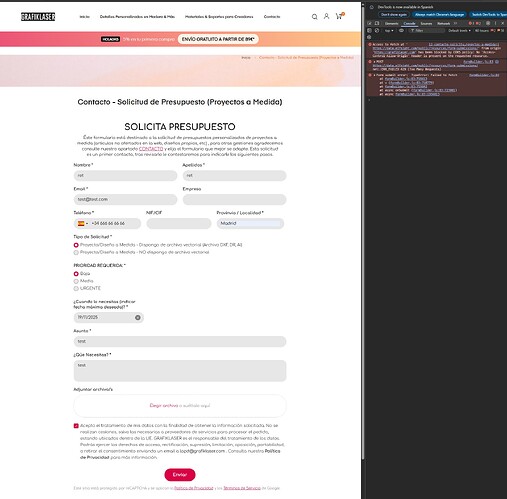The width and height of the screenshot is (507, 499).
Task: Open the 'Default levels' dropdown
Action: pyautogui.click(x=459, y=31)
